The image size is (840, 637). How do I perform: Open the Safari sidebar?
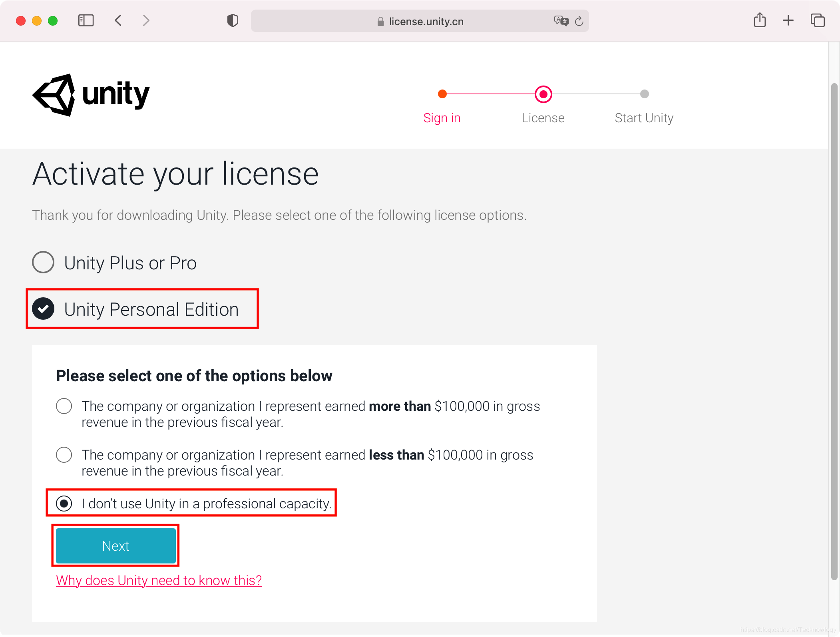tap(85, 20)
